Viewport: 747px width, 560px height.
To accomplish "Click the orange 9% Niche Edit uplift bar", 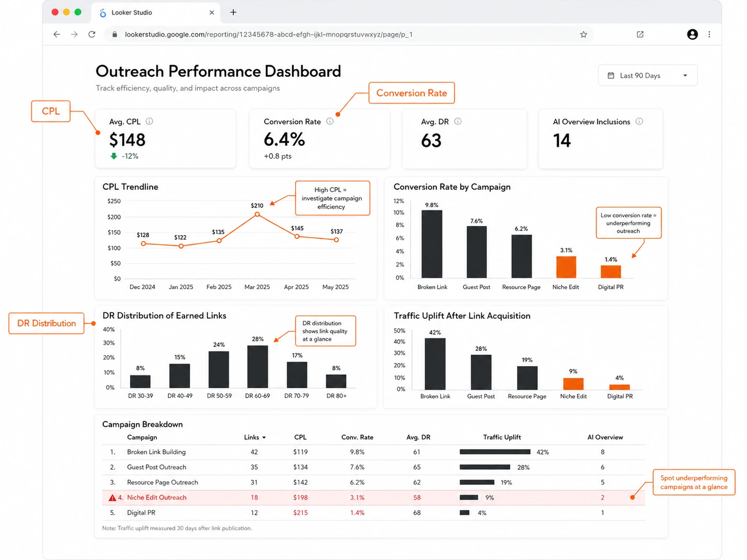I will (573, 384).
